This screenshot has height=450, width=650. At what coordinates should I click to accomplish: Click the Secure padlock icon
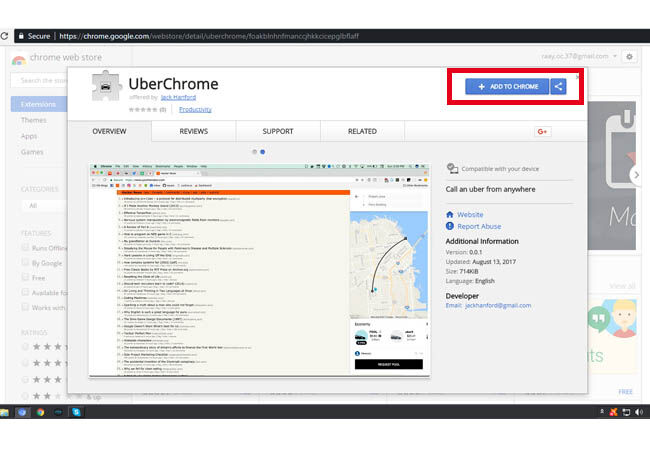point(21,36)
